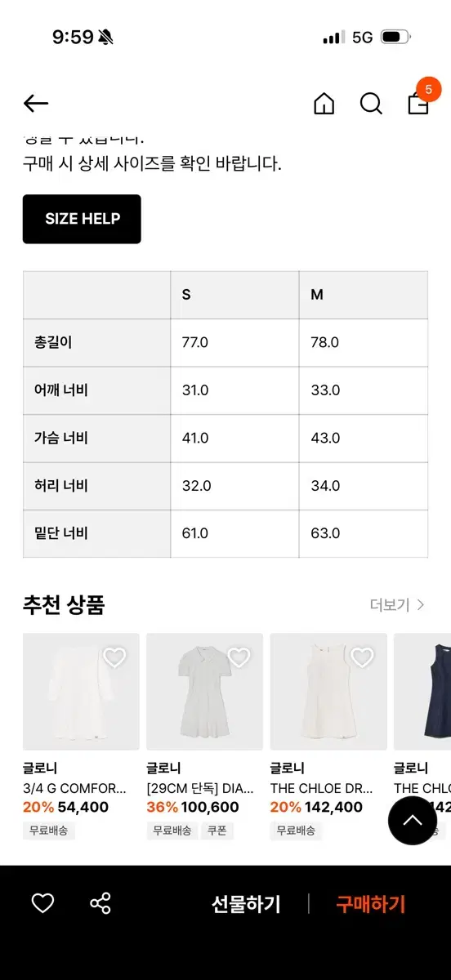Viewport: 451px width, 980px height.
Task: Tap the back arrow icon
Action: (x=36, y=103)
